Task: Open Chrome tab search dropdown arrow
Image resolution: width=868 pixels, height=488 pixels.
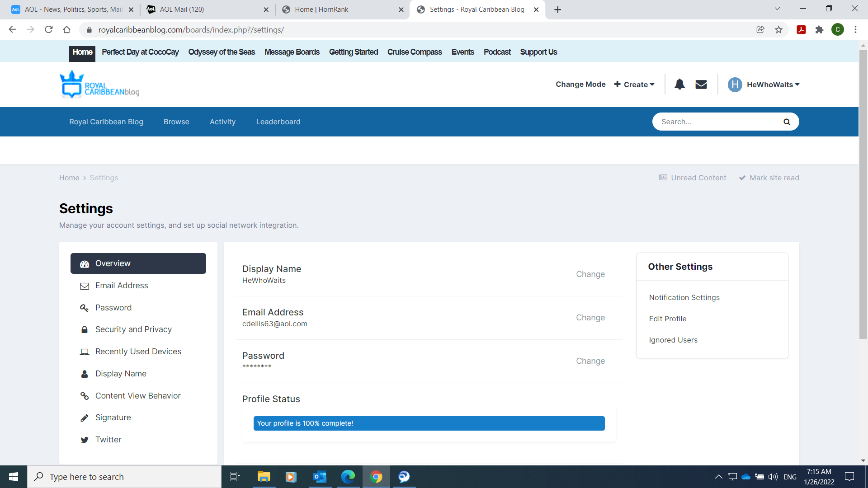Action: click(777, 9)
